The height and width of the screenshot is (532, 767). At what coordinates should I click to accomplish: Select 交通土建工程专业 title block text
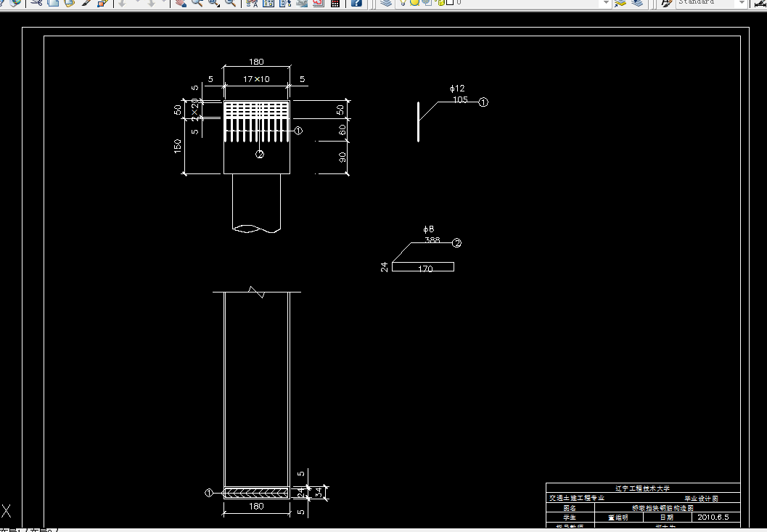[577, 498]
